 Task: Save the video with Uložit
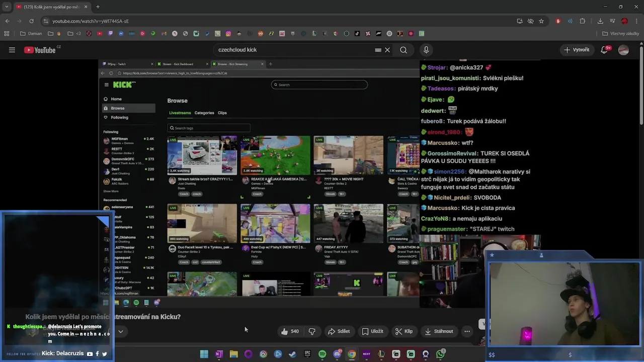tap(373, 331)
